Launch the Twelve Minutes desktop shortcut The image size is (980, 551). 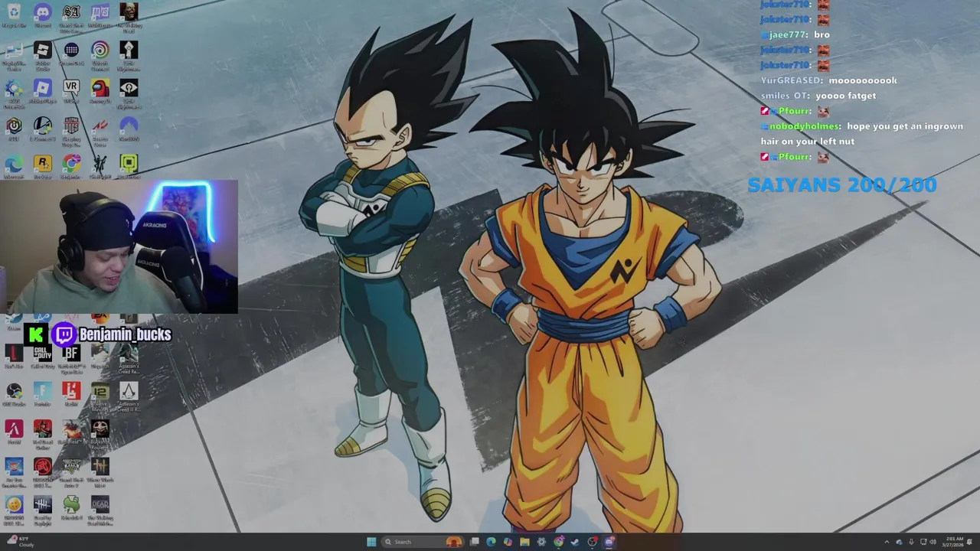(x=100, y=396)
